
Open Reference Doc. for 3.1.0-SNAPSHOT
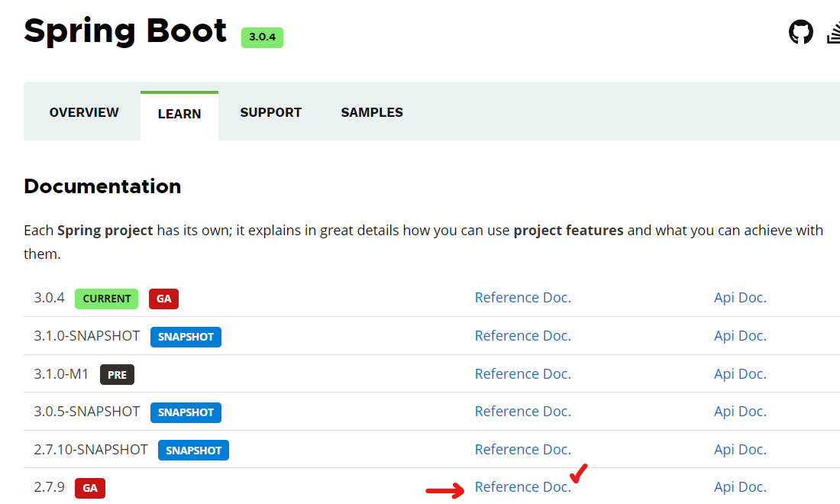523,336
